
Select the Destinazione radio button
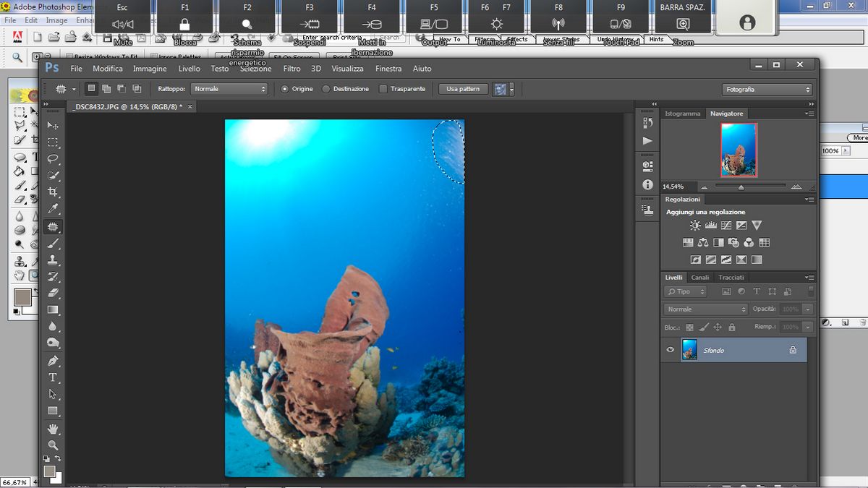(x=326, y=89)
